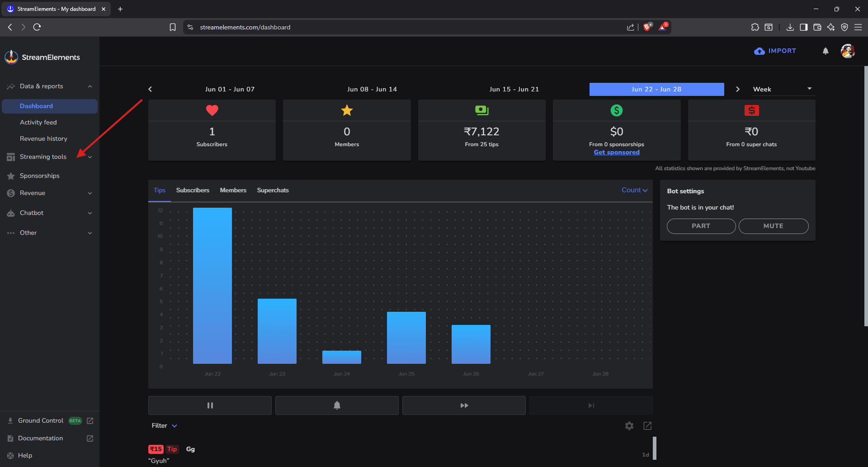868x467 pixels.
Task: Click the Get sponsored link
Action: (x=616, y=152)
